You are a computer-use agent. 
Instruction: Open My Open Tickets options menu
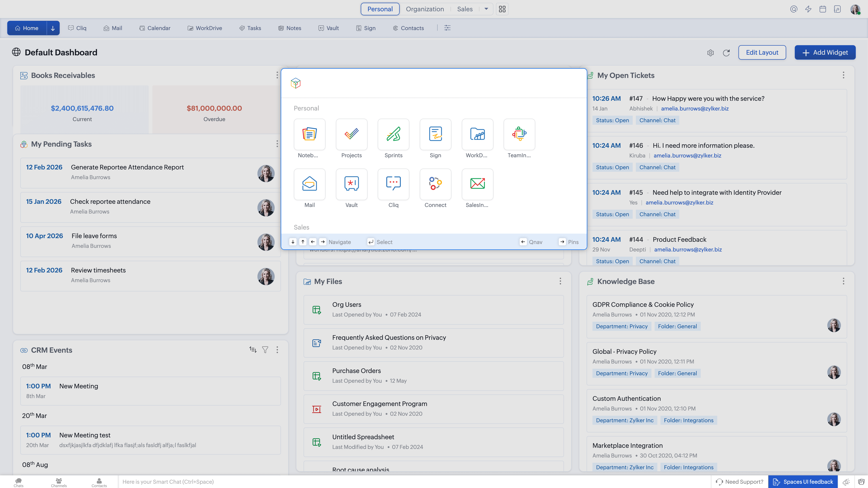point(843,75)
